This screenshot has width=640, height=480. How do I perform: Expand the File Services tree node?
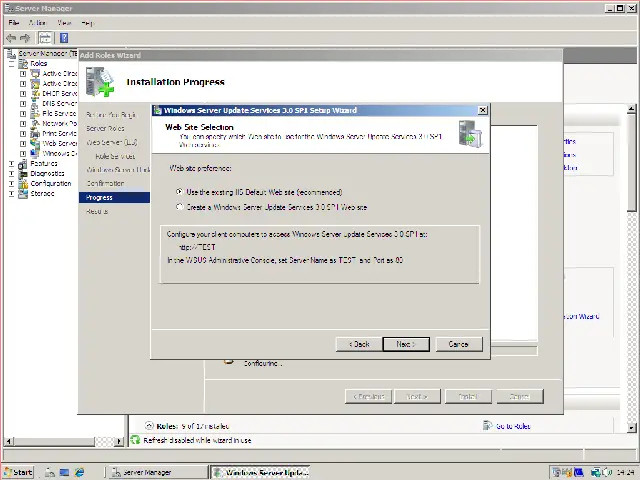click(x=23, y=113)
